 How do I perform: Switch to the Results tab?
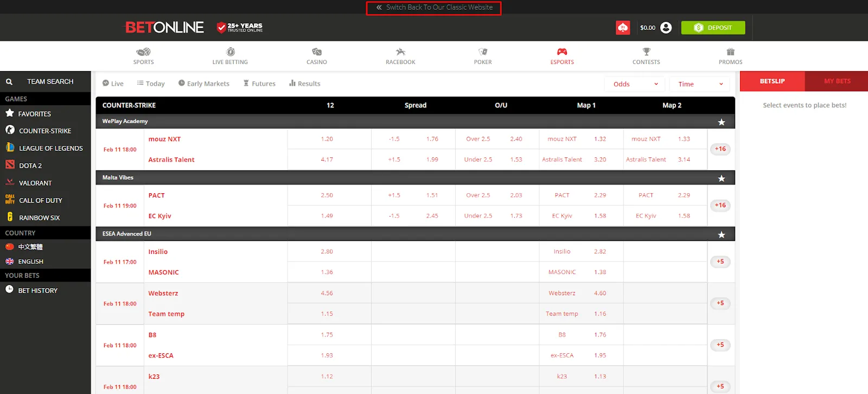tap(305, 84)
